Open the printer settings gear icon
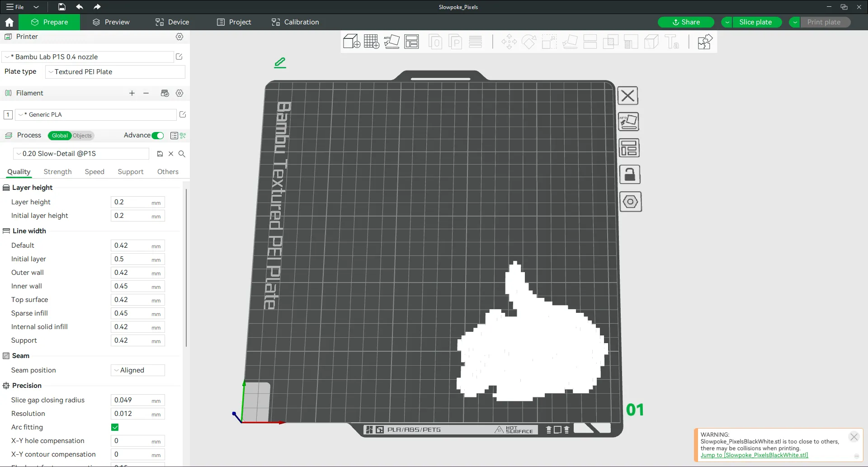868x467 pixels. [x=179, y=37]
